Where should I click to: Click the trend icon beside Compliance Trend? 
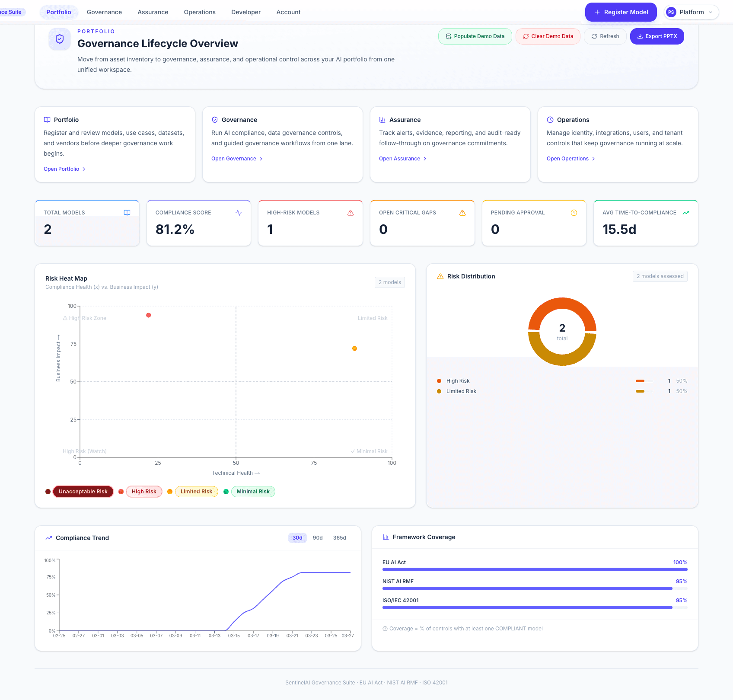click(x=49, y=538)
